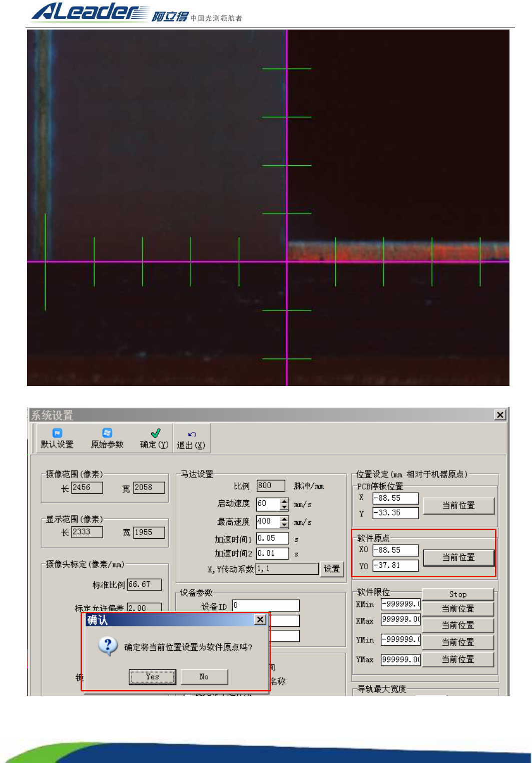
Task: Increase 最高速度 with the up arrow
Action: tap(284, 519)
